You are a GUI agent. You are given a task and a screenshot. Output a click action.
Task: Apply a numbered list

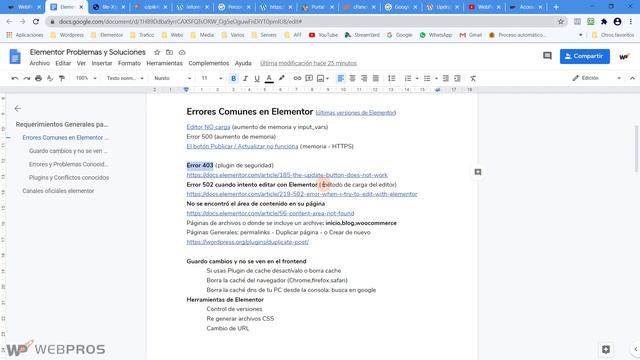[x=407, y=78]
